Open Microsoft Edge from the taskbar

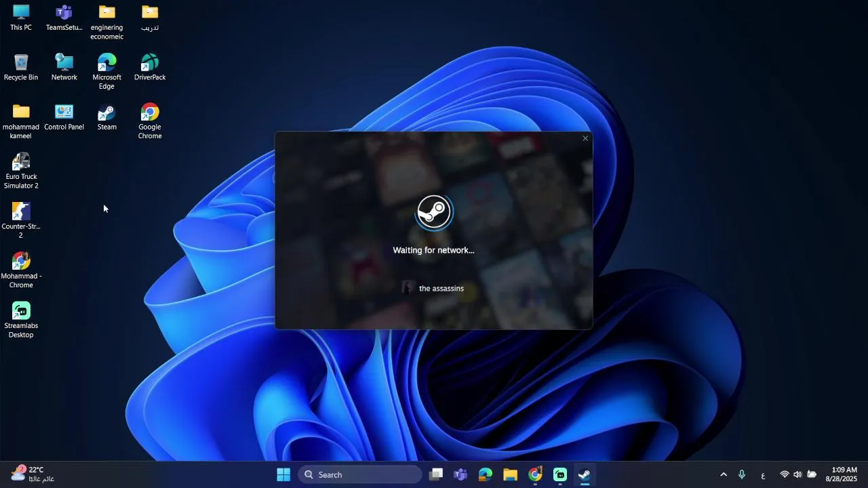(x=486, y=474)
